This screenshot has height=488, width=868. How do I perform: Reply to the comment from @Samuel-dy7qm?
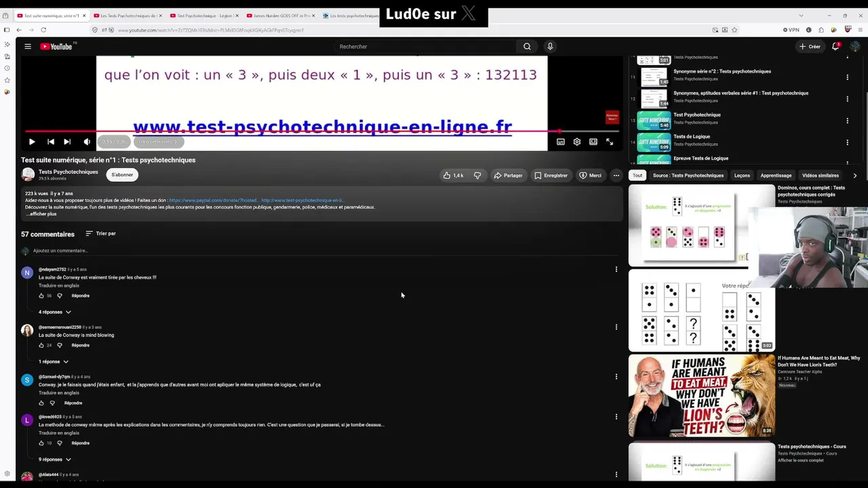(73, 403)
